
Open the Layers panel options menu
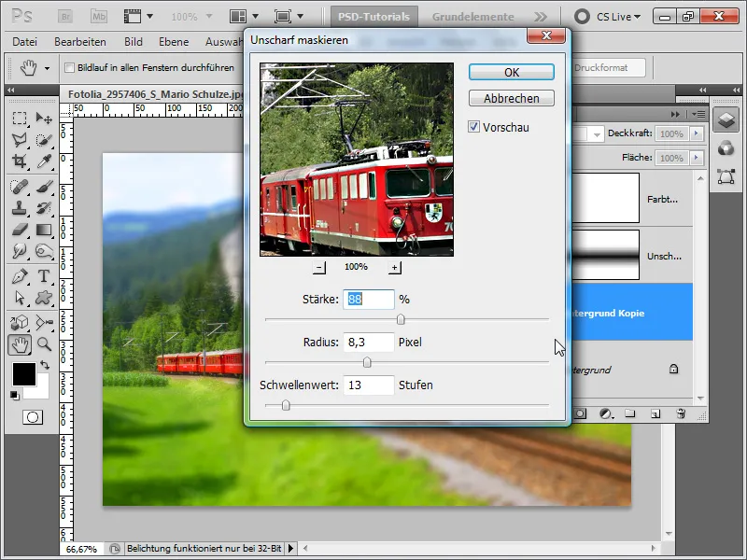pos(698,114)
